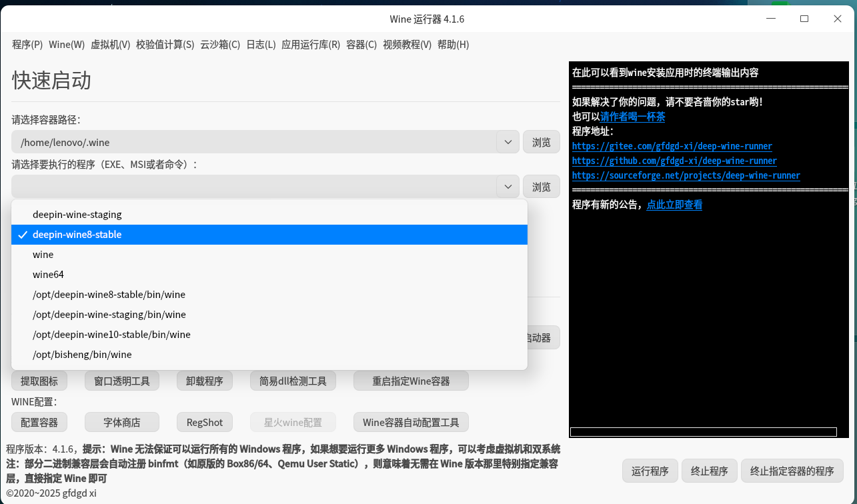Select /opt/bisheng/bin/wine option
This screenshot has height=504, width=857.
tap(269, 355)
